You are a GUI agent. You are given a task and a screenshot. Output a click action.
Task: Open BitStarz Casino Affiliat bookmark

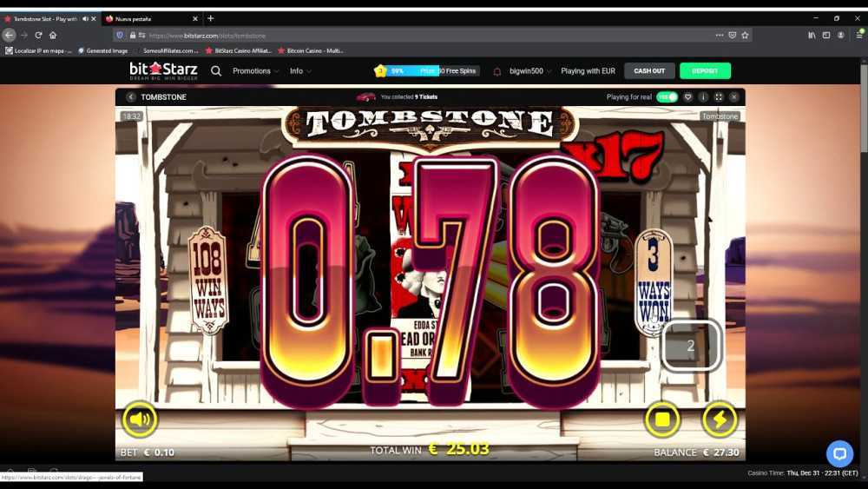pos(239,50)
